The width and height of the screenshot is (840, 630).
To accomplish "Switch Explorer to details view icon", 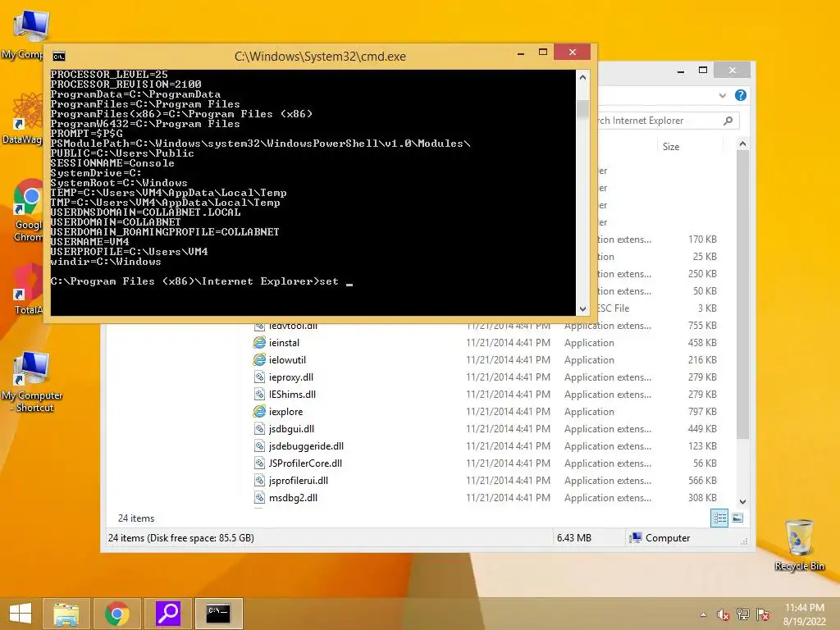I will [719, 518].
